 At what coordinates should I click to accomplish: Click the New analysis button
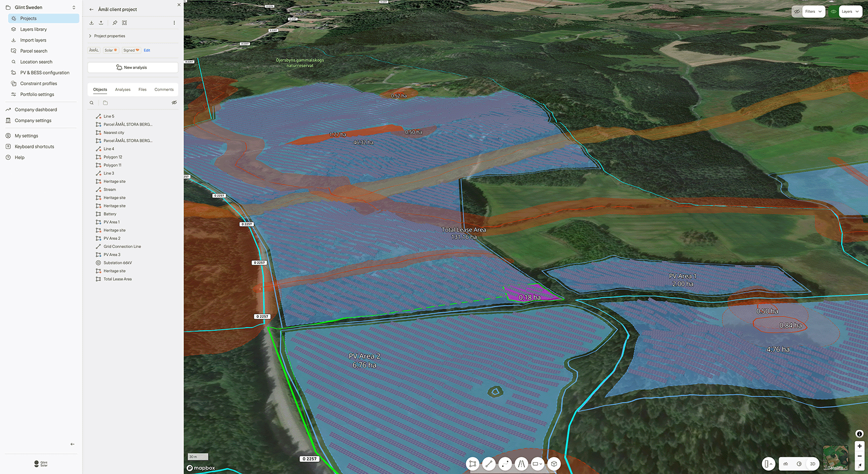[133, 67]
